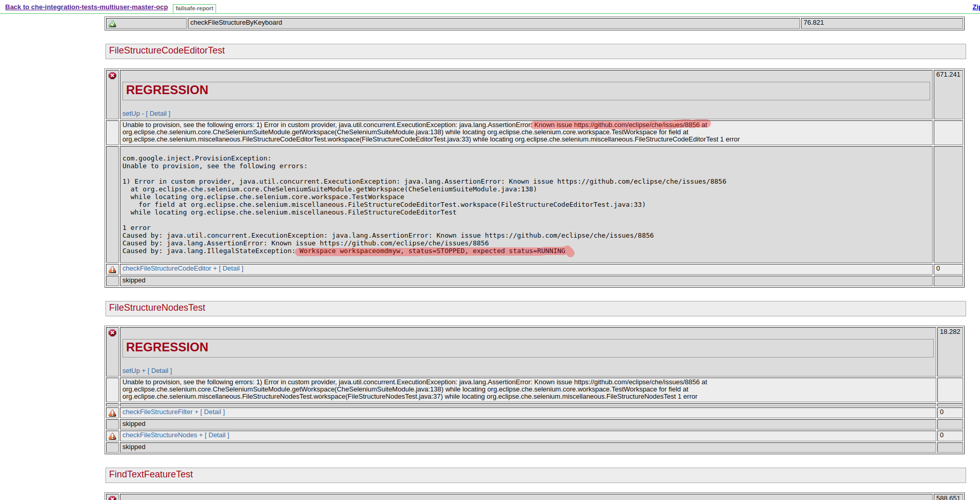
Task: Click red error icon under FindTextFeatureTest
Action: click(x=113, y=498)
